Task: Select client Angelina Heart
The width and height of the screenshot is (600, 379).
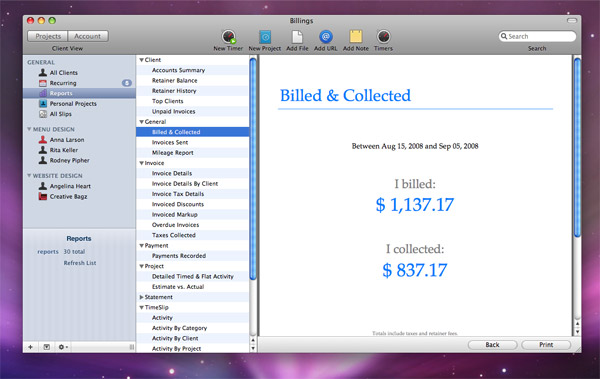Action: (x=70, y=186)
